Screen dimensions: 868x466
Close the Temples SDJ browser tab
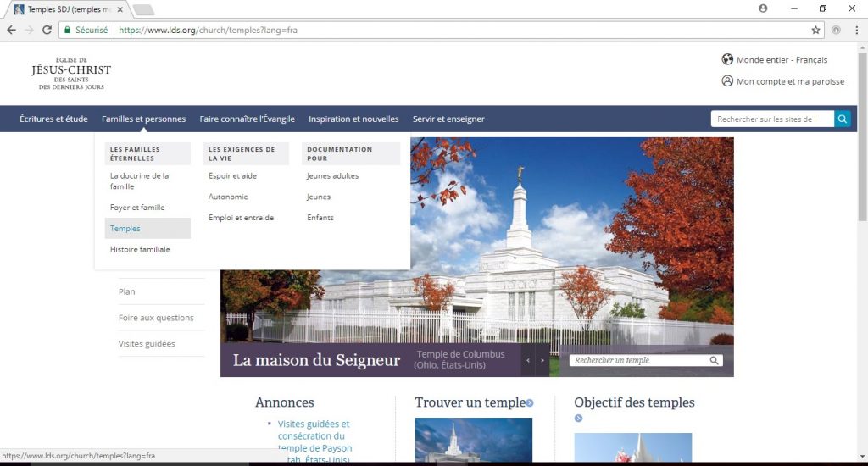click(x=120, y=9)
